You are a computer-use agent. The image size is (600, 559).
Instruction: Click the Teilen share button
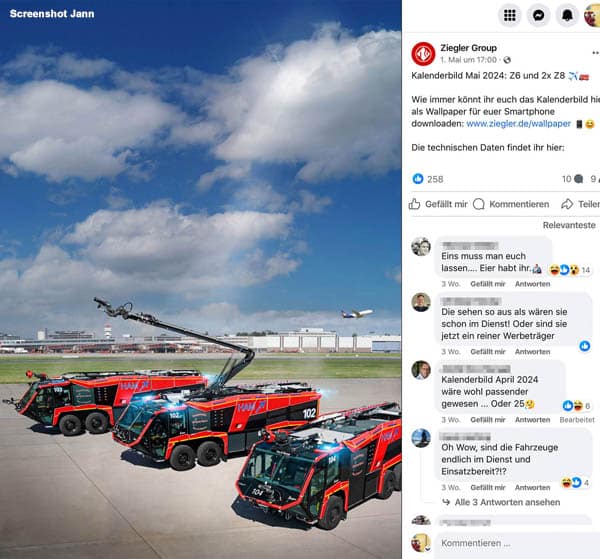580,204
